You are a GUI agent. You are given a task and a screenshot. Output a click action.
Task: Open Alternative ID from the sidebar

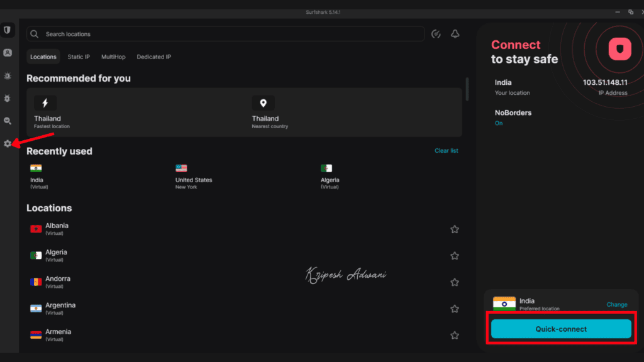click(8, 53)
